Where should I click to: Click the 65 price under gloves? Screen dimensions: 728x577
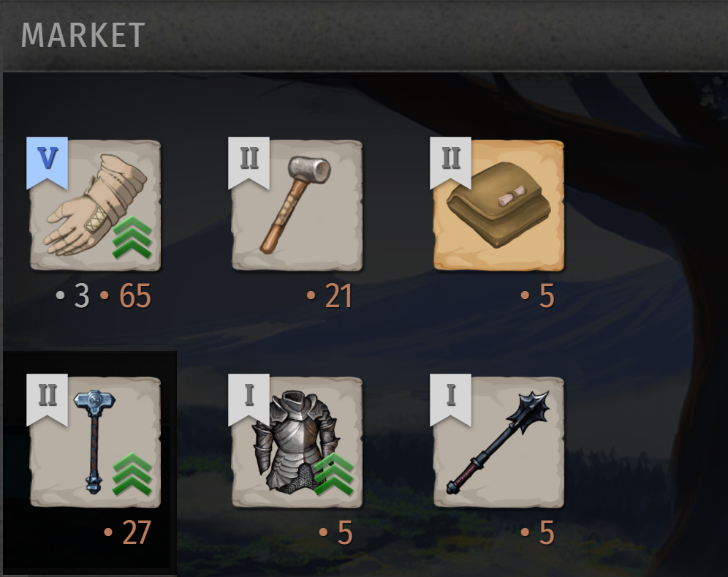(x=135, y=296)
